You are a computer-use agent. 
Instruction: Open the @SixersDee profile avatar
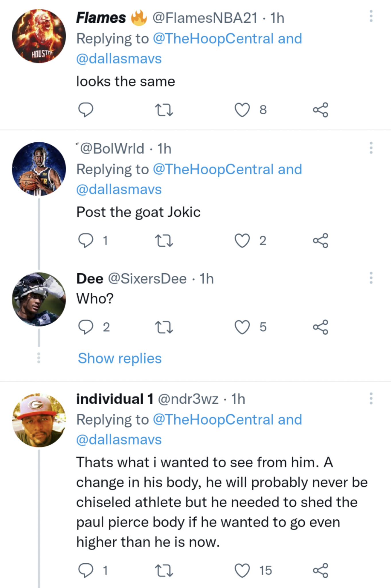coord(39,299)
